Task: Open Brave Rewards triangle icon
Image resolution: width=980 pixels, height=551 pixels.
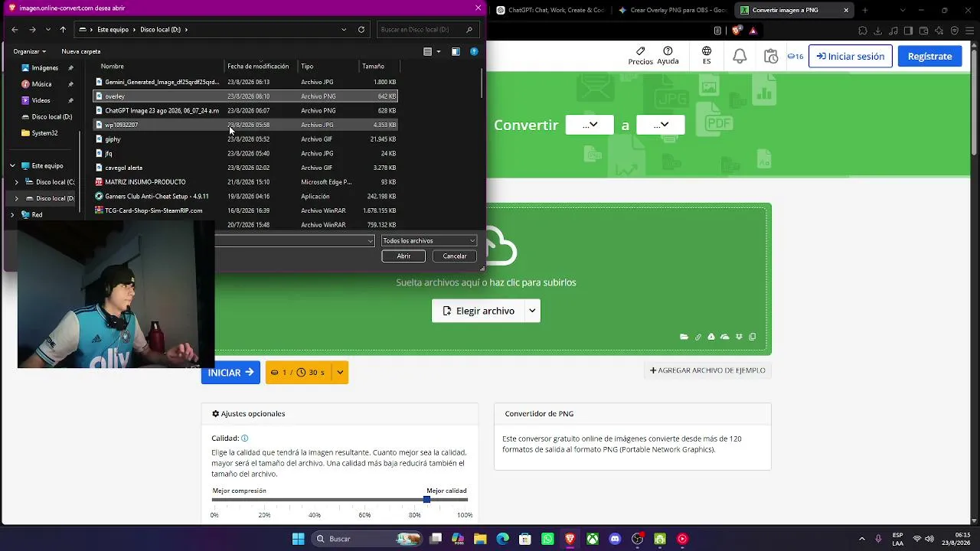Action: [753, 31]
